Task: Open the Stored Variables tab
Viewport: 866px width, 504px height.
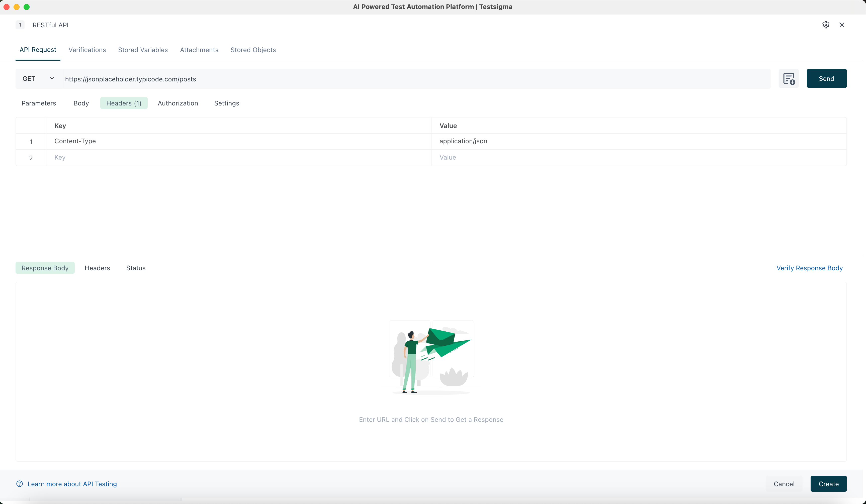Action: (x=143, y=50)
